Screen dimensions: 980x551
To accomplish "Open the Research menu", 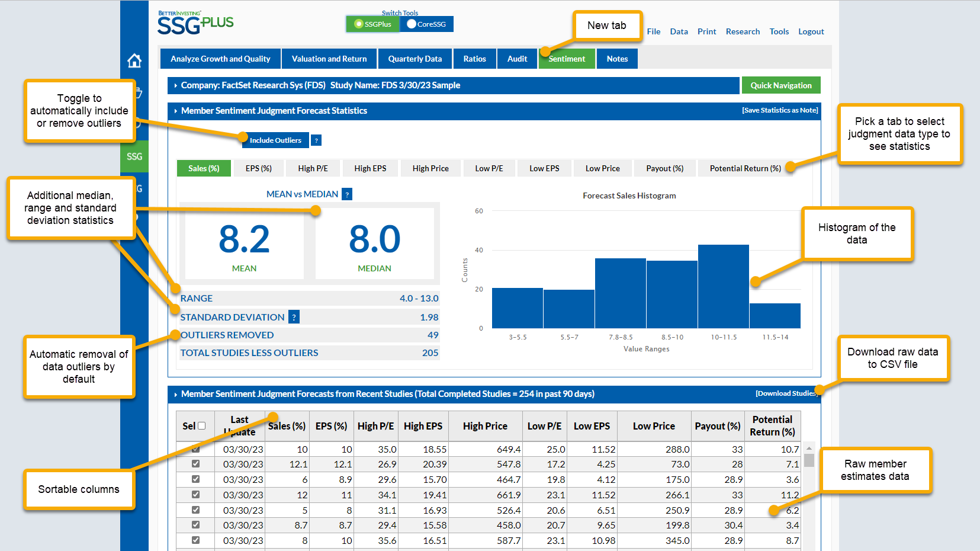I will [x=743, y=31].
